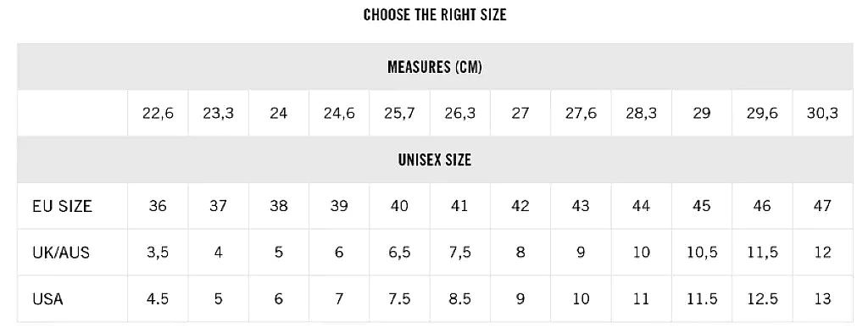Select USA size 12.5 cell
The width and height of the screenshot is (868, 334).
(x=762, y=299)
